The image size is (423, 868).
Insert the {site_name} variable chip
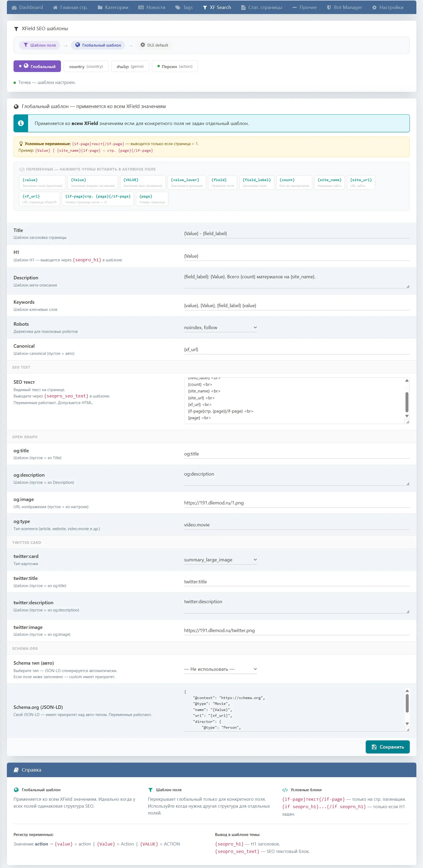click(329, 182)
